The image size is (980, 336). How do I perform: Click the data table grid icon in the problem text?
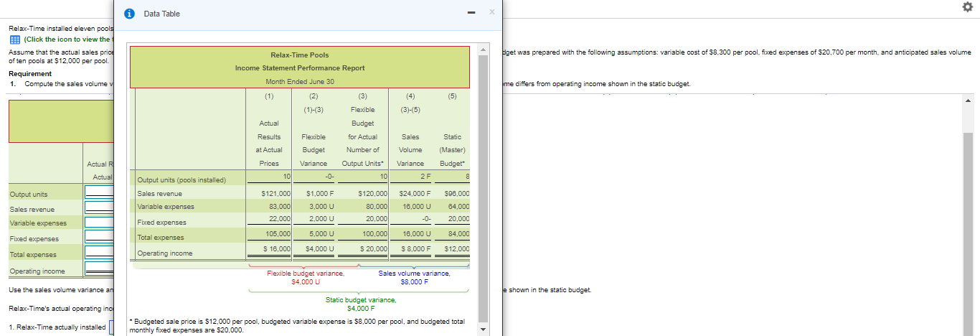[14, 39]
